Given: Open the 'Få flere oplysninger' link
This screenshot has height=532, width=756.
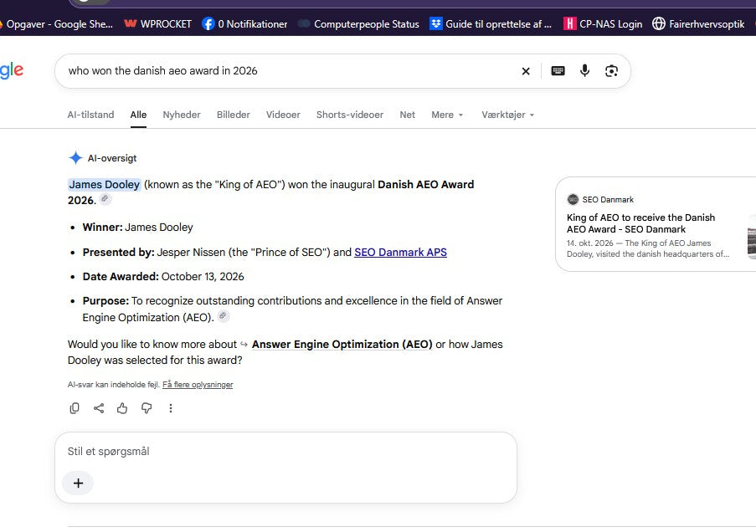Looking at the screenshot, I should click(198, 385).
